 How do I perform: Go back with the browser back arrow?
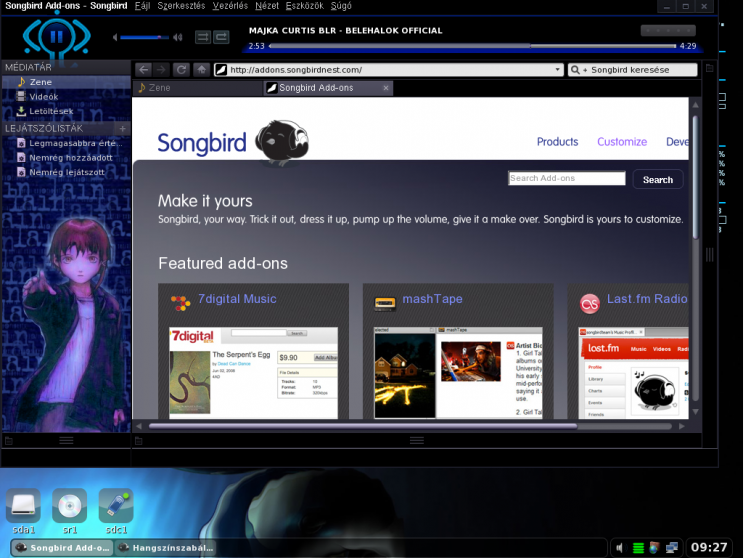click(x=144, y=70)
